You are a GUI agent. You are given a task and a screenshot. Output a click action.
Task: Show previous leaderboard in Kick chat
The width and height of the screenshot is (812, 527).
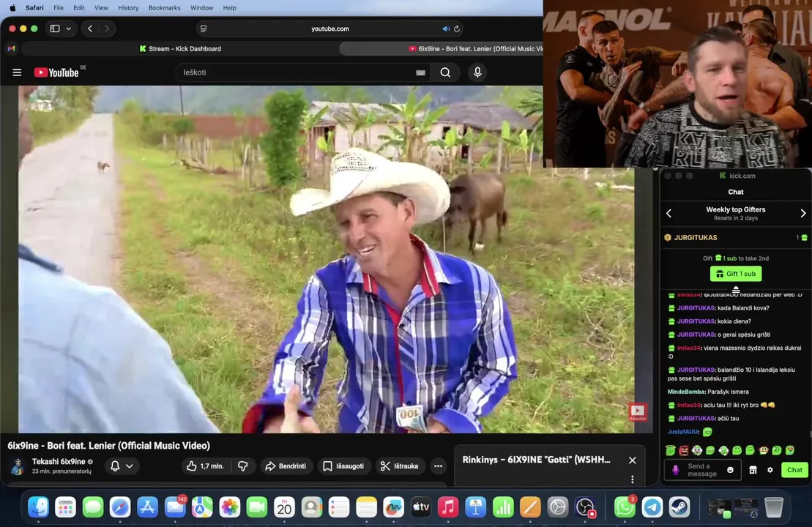point(668,213)
